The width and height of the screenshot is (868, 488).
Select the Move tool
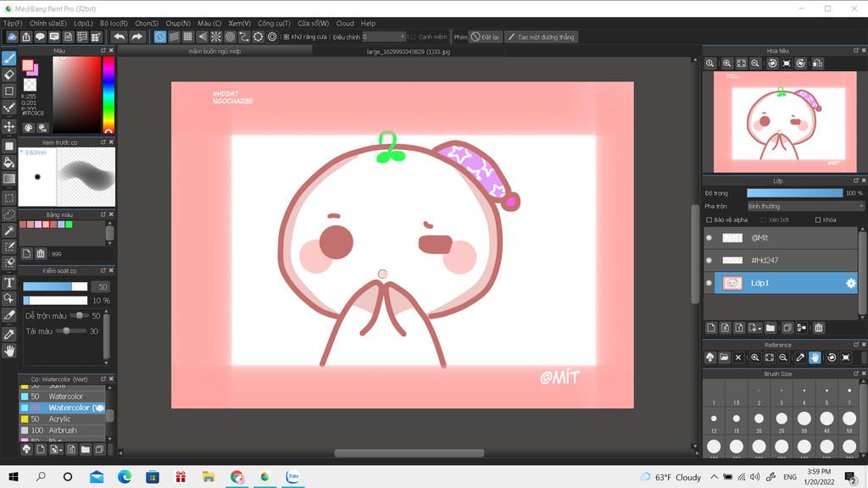click(8, 127)
